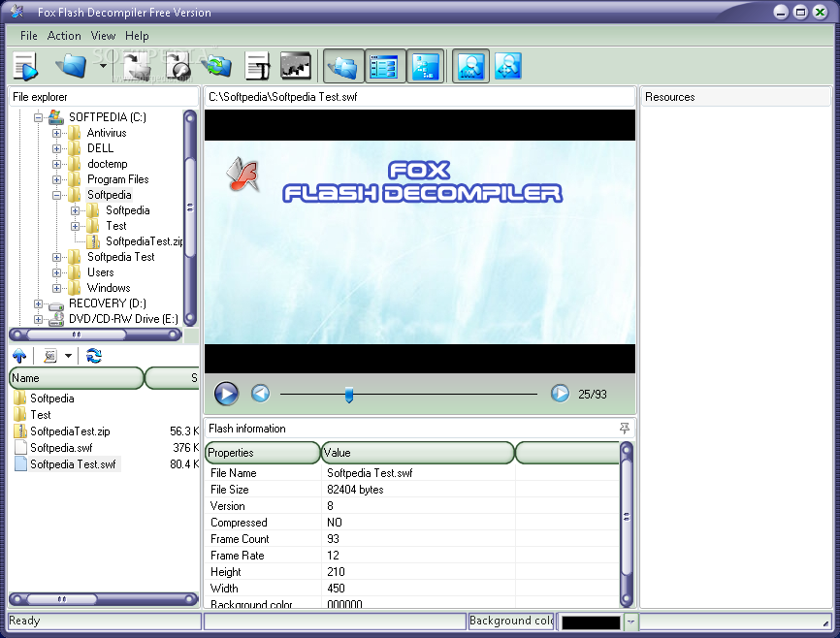Toggle the 100% zoom view button
The width and height of the screenshot is (840, 638).
(x=470, y=67)
